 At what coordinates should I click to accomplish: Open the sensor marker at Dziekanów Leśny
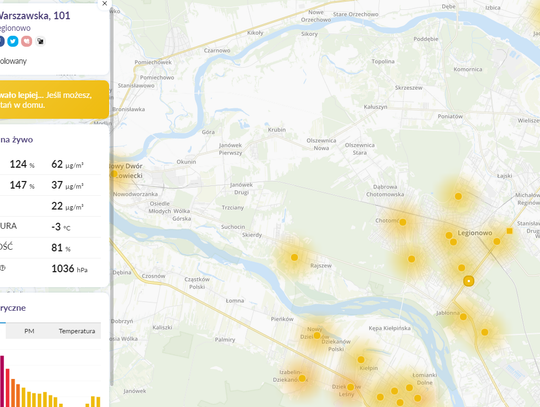[x=351, y=387]
